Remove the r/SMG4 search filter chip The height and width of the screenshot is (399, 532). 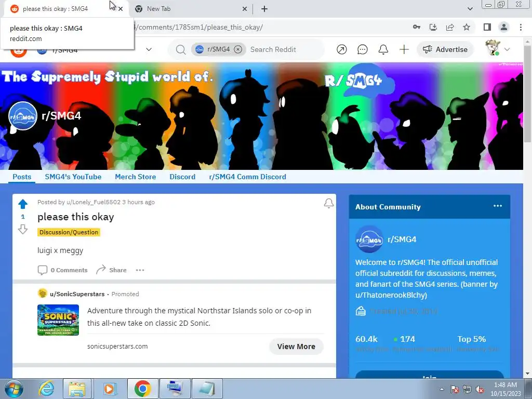(x=238, y=49)
